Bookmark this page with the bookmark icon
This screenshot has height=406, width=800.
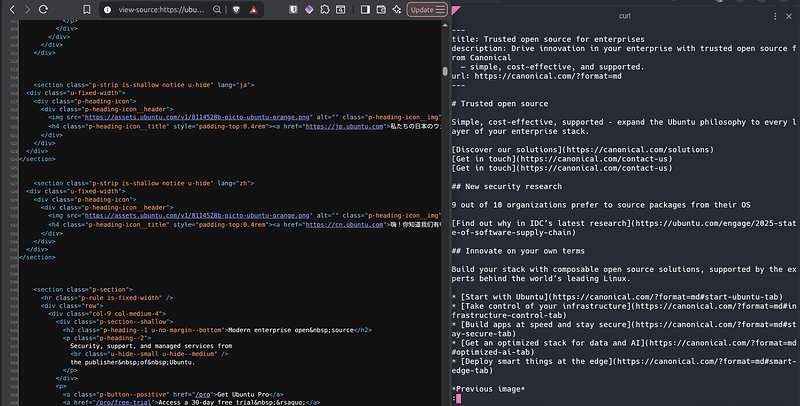click(87, 9)
